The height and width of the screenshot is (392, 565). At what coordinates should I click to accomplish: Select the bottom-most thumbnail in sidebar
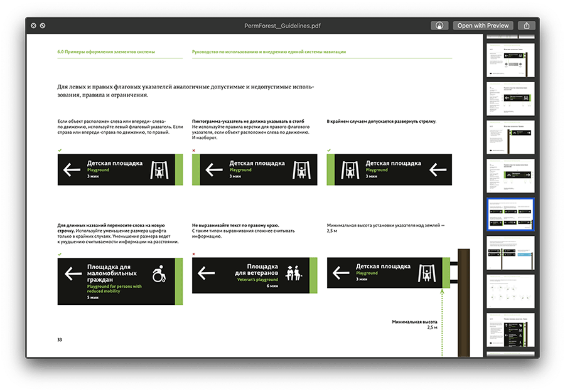click(x=510, y=330)
